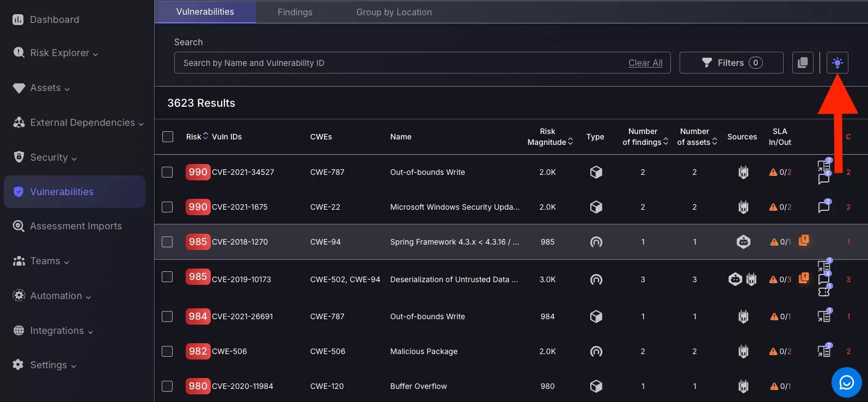Expand the Security sidebar section
This screenshot has width=868, height=402.
(x=45, y=157)
